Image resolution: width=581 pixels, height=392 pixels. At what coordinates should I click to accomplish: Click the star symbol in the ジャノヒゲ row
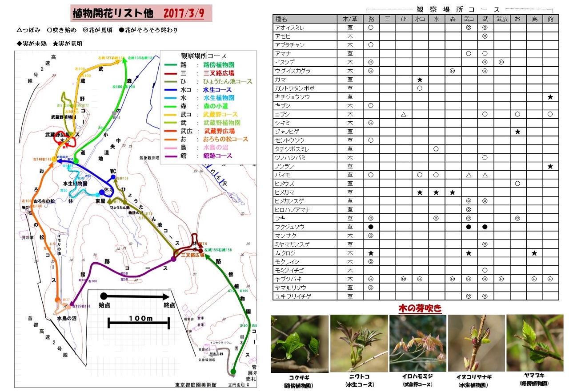click(517, 132)
